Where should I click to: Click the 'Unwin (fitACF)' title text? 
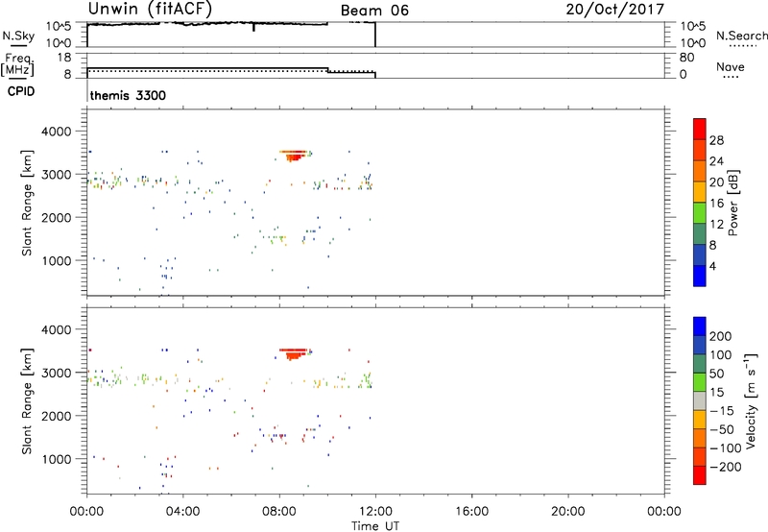click(x=150, y=9)
